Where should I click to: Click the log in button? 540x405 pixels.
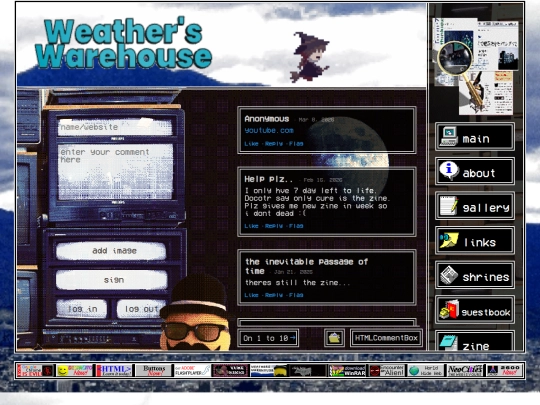(x=82, y=309)
